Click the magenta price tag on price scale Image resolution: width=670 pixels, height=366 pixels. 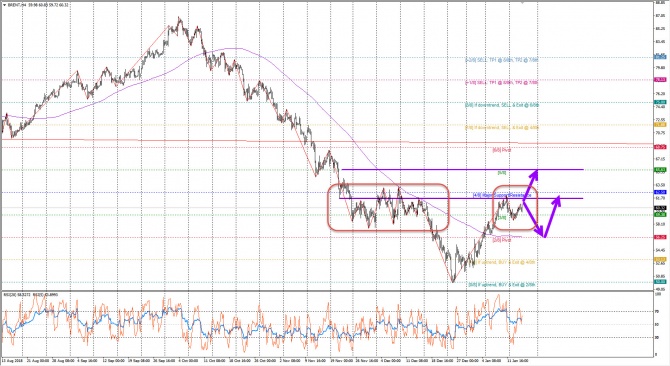660,79
